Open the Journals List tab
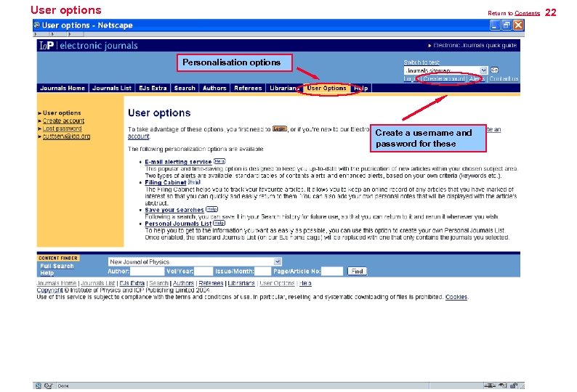577x392 pixels. pyautogui.click(x=112, y=89)
